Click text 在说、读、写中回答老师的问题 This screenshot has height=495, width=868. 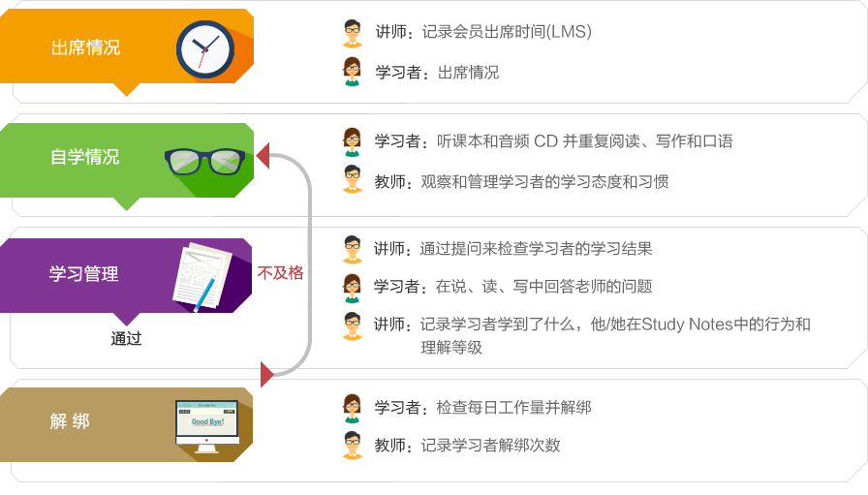pos(543,287)
